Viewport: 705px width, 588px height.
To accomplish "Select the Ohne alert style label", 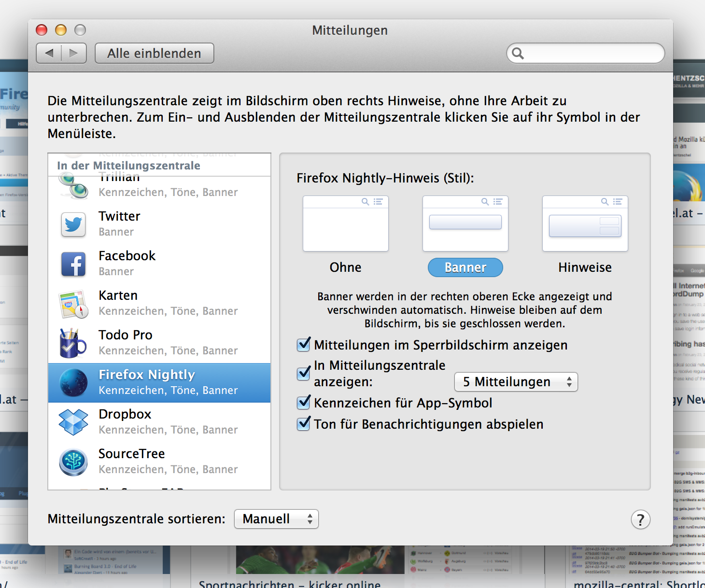I will pos(345,267).
